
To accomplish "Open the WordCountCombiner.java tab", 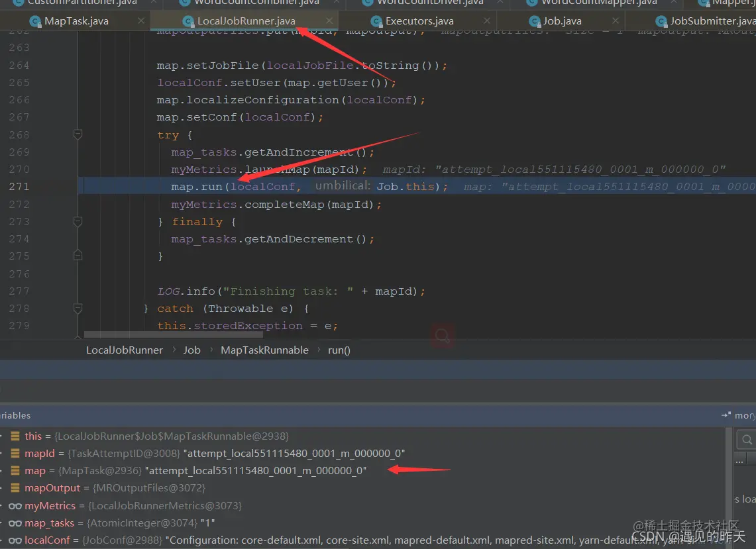I will [256, 3].
